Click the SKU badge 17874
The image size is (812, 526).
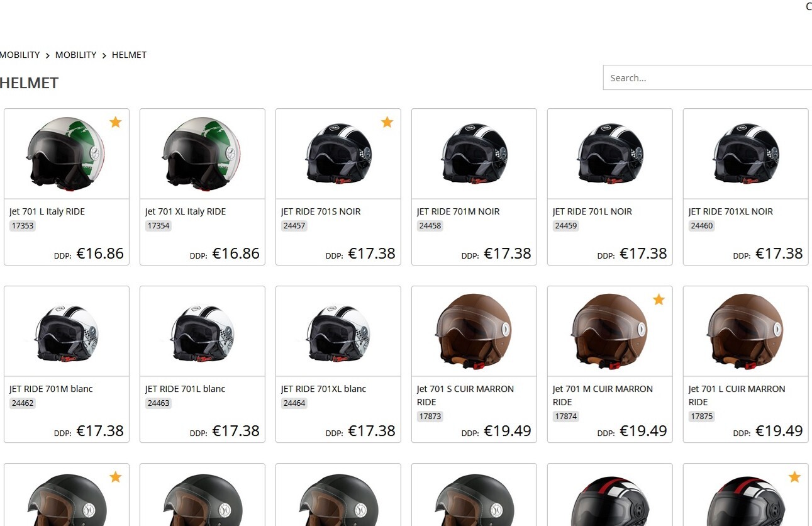click(565, 417)
